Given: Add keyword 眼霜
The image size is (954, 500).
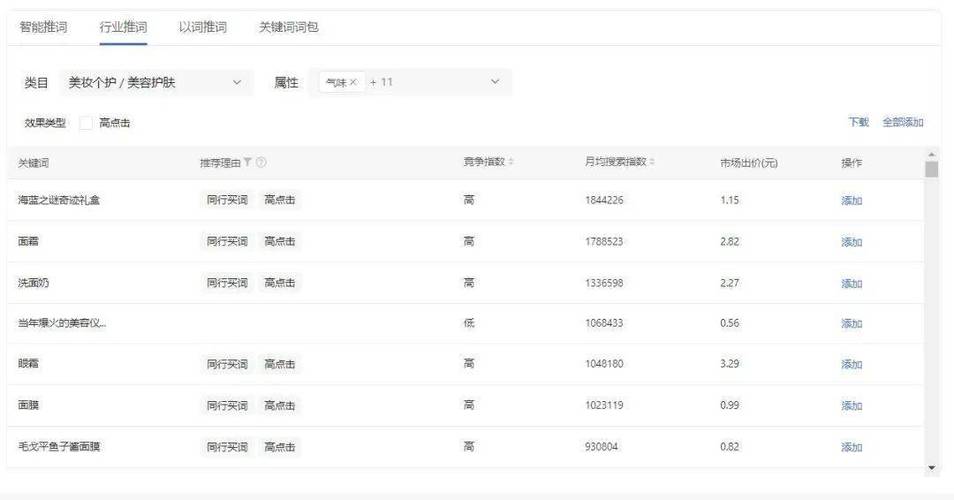Looking at the screenshot, I should pyautogui.click(x=851, y=364).
